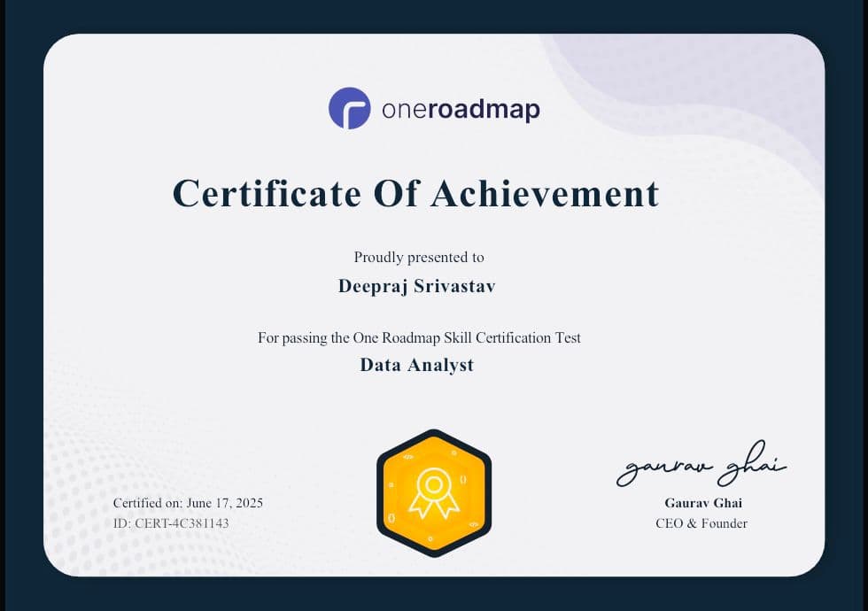Select the Certificate Of Achievement heading

coord(416,193)
